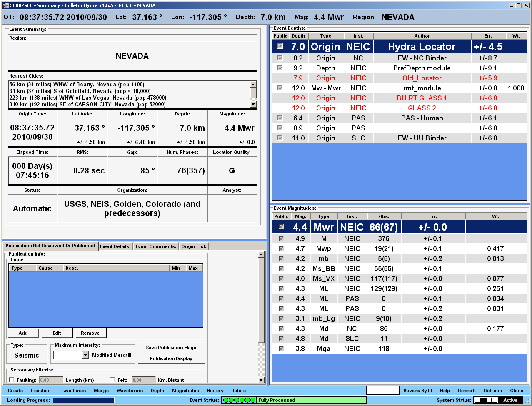Screen dimensions: 532x406
Task: Open the Origin List tab
Action: click(194, 246)
